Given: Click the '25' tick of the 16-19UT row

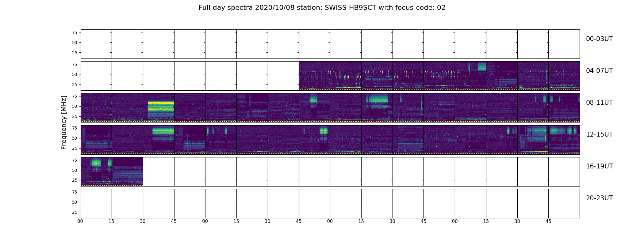Looking at the screenshot, I should 75,180.
